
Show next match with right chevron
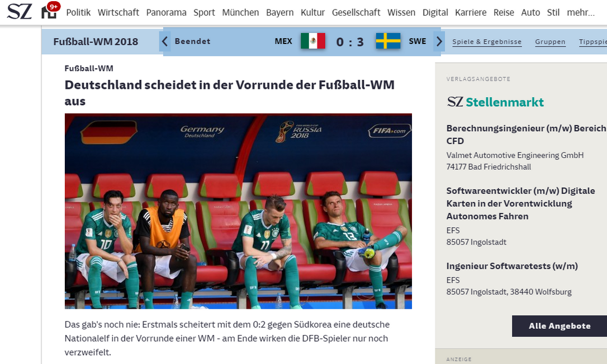[x=439, y=41]
